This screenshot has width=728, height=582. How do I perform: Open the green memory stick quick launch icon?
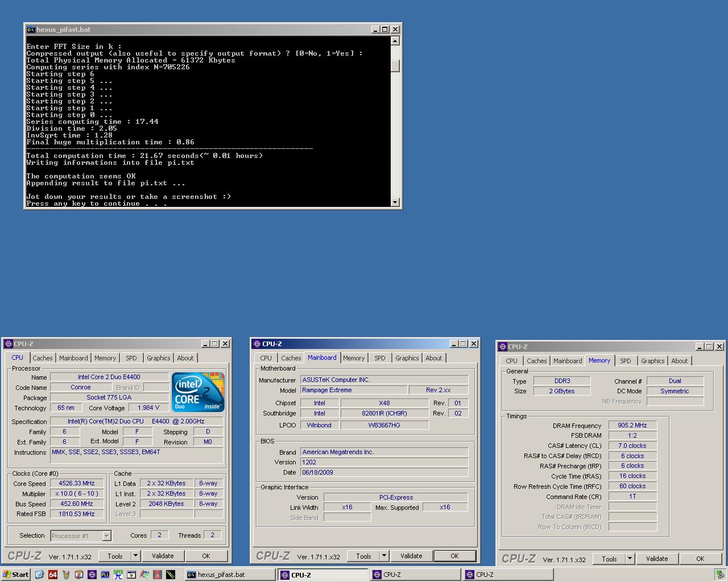pos(170,575)
